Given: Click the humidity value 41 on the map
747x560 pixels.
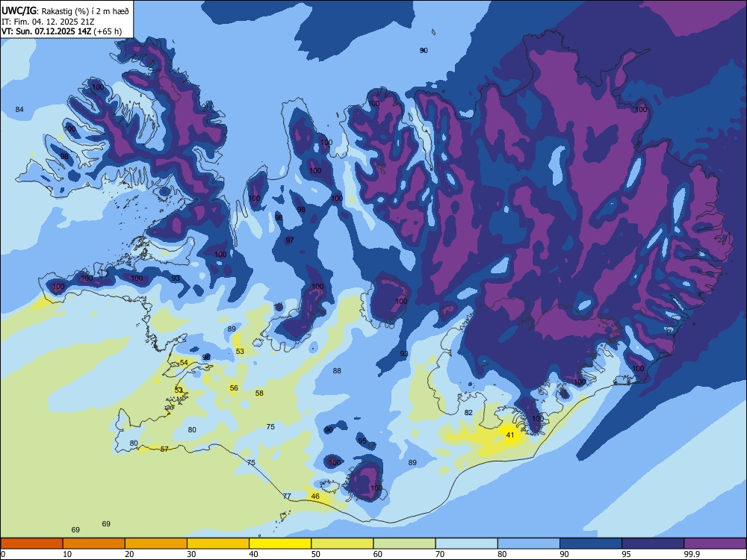Looking at the screenshot, I should click(x=510, y=435).
